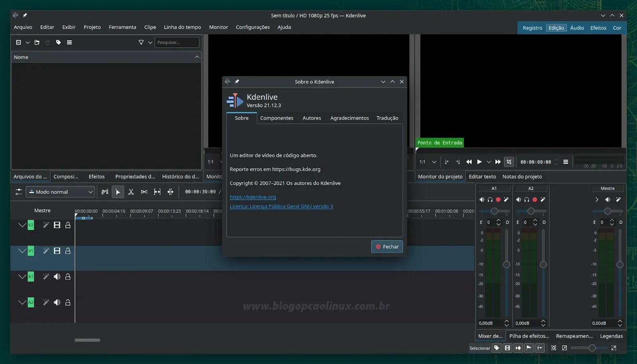Image resolution: width=637 pixels, height=364 pixels.
Task: Click add clip icon in project bin
Action: 18,42
